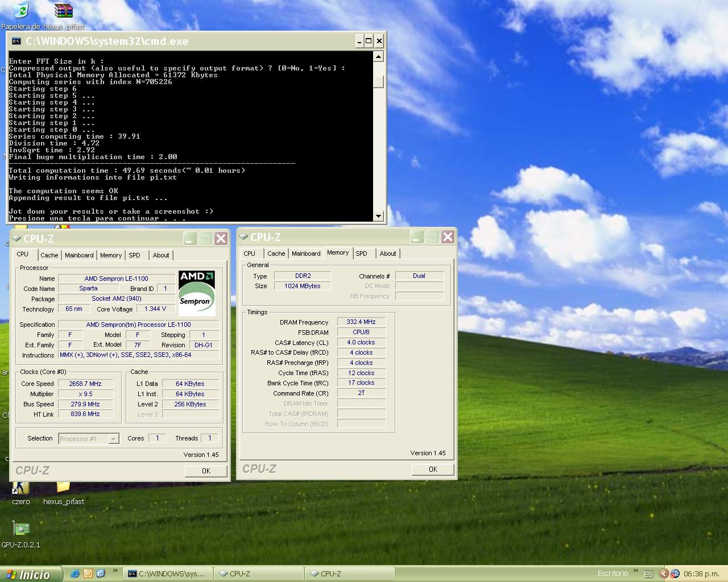Expand the quick launch chevron

pyautogui.click(x=115, y=571)
